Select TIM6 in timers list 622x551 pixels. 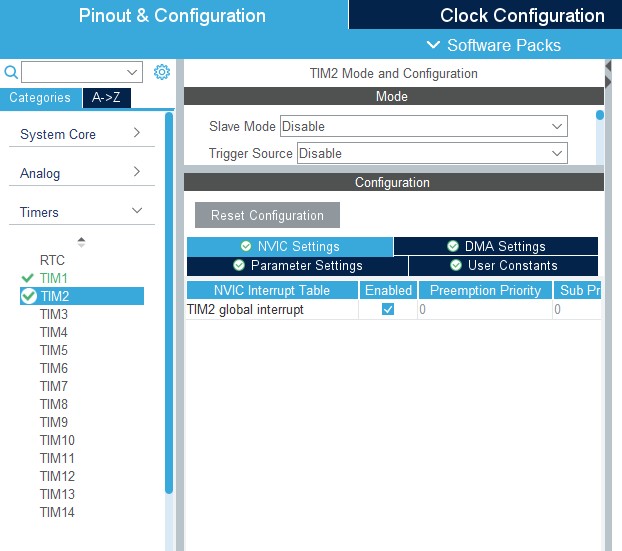[54, 368]
